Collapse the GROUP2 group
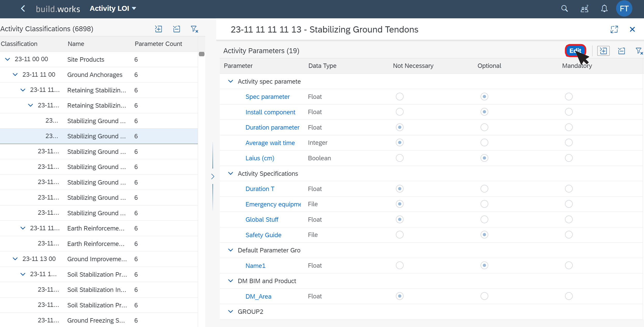Viewport: 644px width, 327px height. 231,312
